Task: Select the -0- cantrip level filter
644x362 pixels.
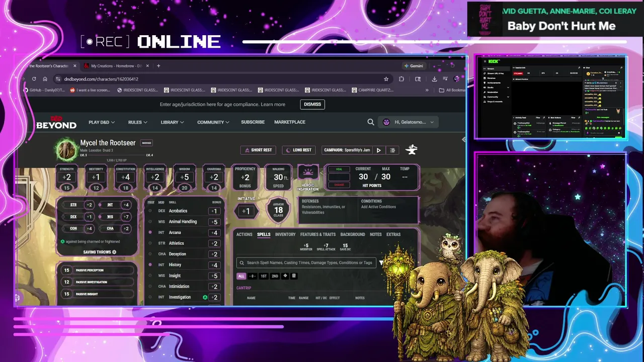Action: (x=252, y=276)
